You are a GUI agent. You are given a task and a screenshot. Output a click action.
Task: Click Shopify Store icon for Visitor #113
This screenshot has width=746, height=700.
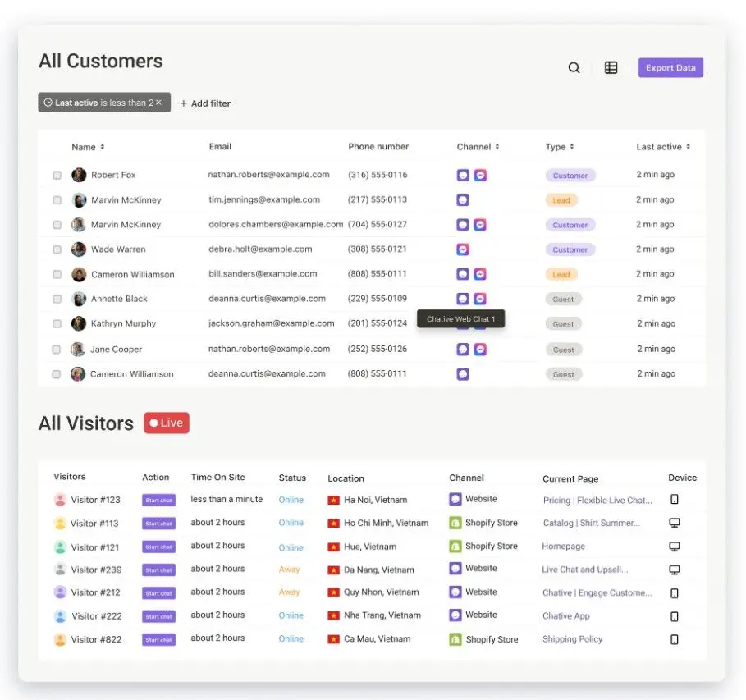(x=455, y=523)
